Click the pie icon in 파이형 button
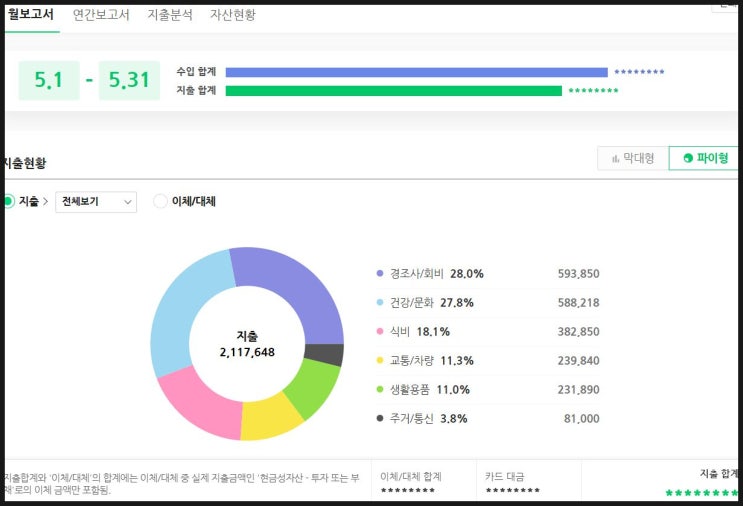The height and width of the screenshot is (506, 743). pos(688,158)
